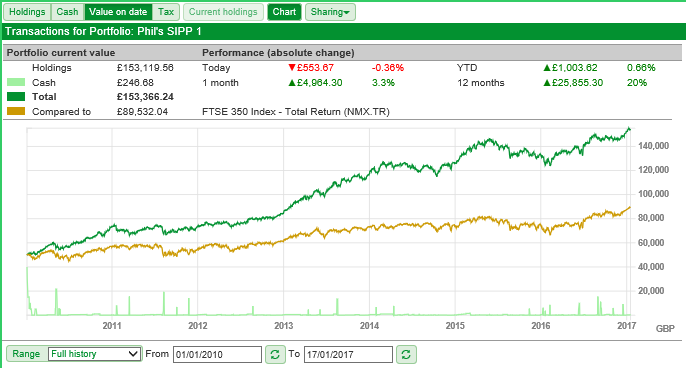Screen dimensions: 686x368
Task: Click the Today red down-arrow indicator
Action: click(292, 68)
